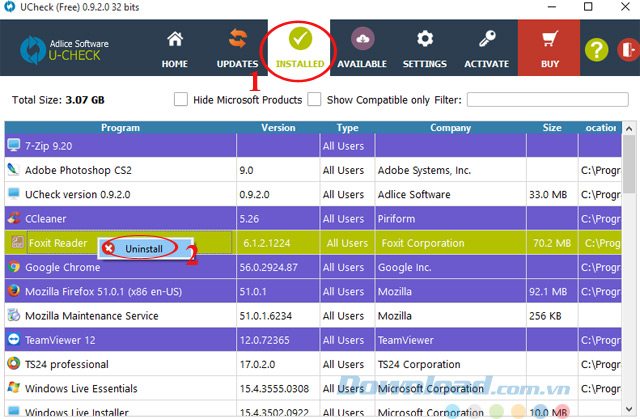Click the Activate key icon

(x=486, y=48)
